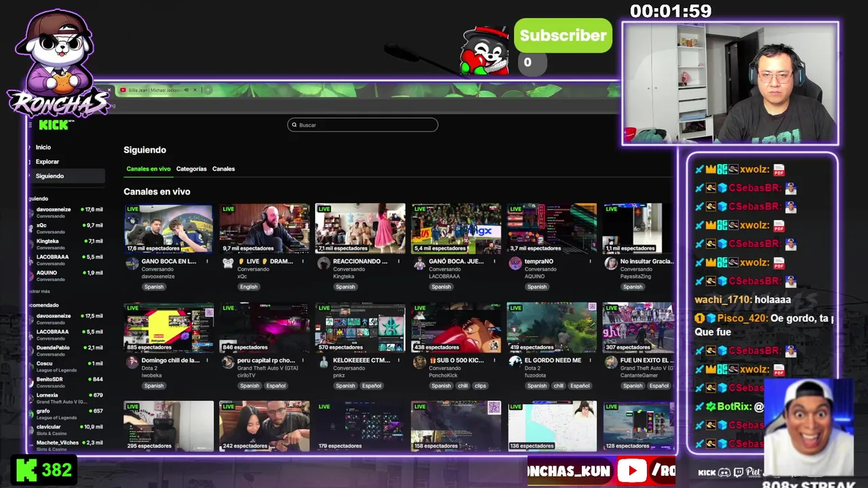Open Coscu League of Legends sidebar entry
The image size is (868, 488).
(66, 366)
